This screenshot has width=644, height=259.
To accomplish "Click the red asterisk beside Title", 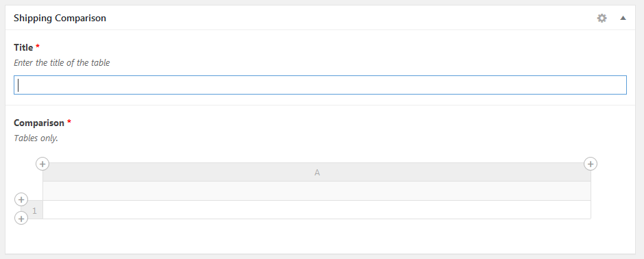I will pos(38,47).
